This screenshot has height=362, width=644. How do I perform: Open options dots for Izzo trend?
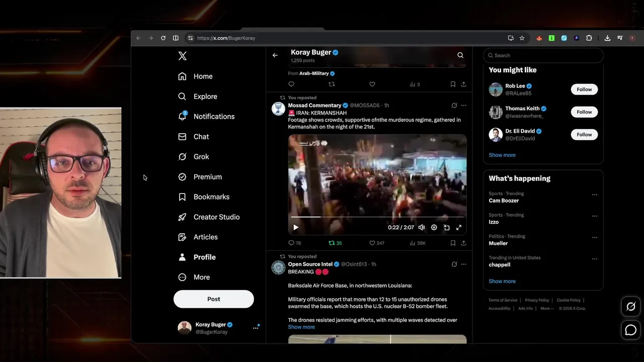[595, 216]
